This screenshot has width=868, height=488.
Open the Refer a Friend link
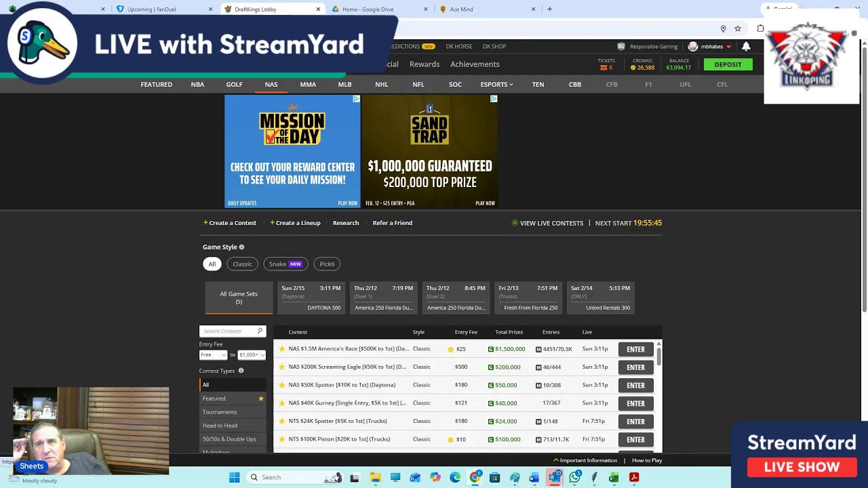392,223
